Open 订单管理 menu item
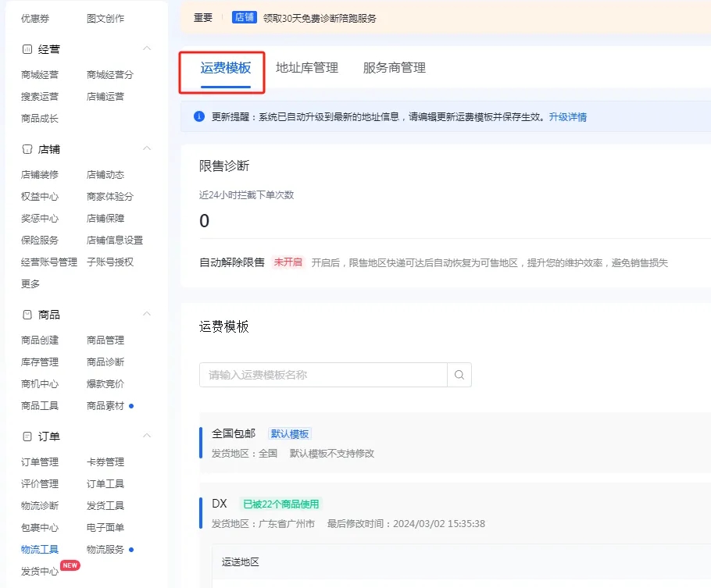Screen dimensions: 711x588 tap(39, 462)
